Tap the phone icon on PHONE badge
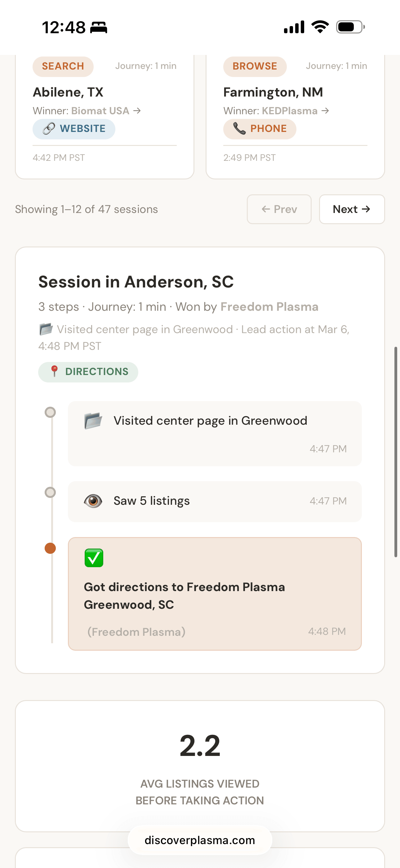 coord(239,129)
